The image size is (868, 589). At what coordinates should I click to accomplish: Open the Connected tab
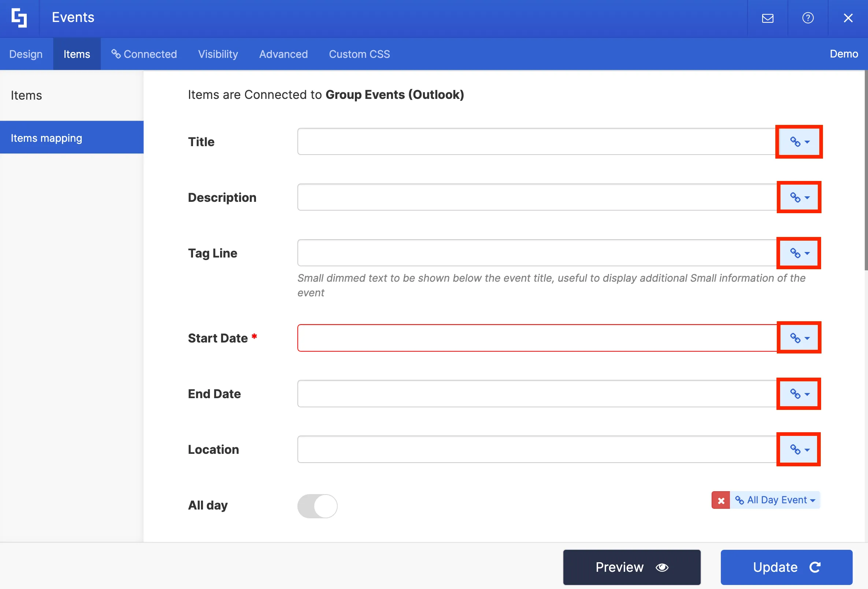144,54
